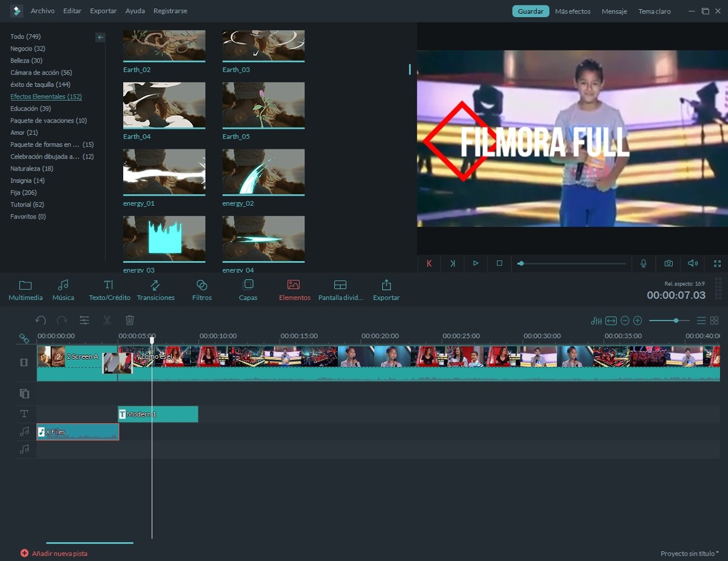Collapse the effects category sidebar
This screenshot has height=561, width=728.
[x=100, y=37]
